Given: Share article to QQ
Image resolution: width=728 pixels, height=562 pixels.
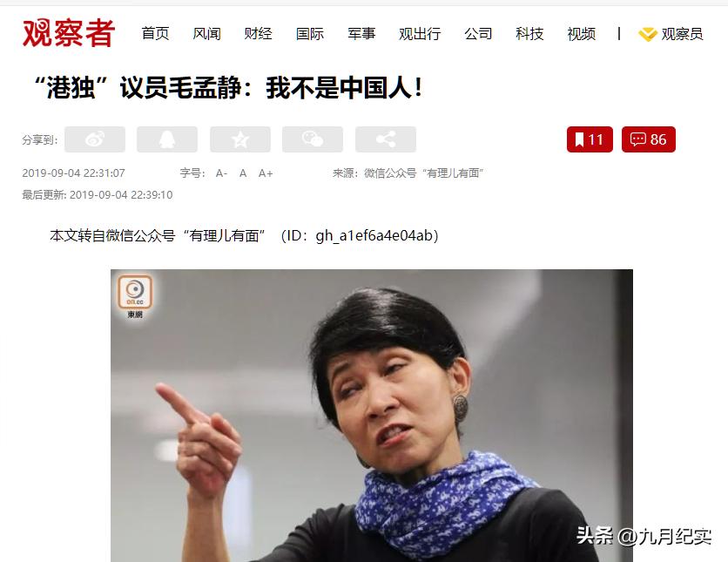Looking at the screenshot, I should [x=167, y=139].
